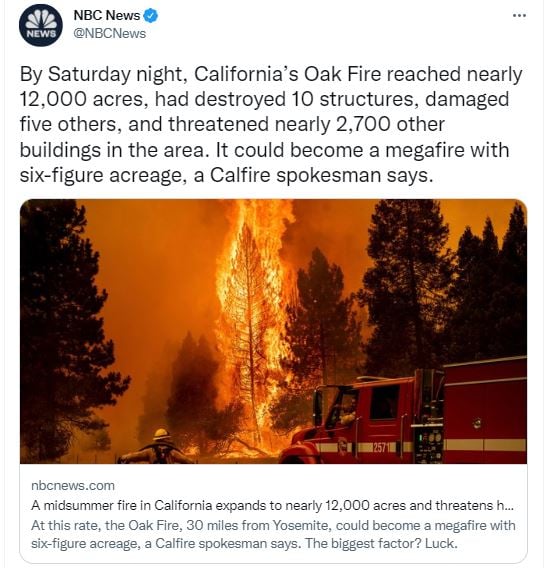Screen dimensions: 545x568
Task: Open description 'At this rate, the Oak Fire'
Action: 273,534
